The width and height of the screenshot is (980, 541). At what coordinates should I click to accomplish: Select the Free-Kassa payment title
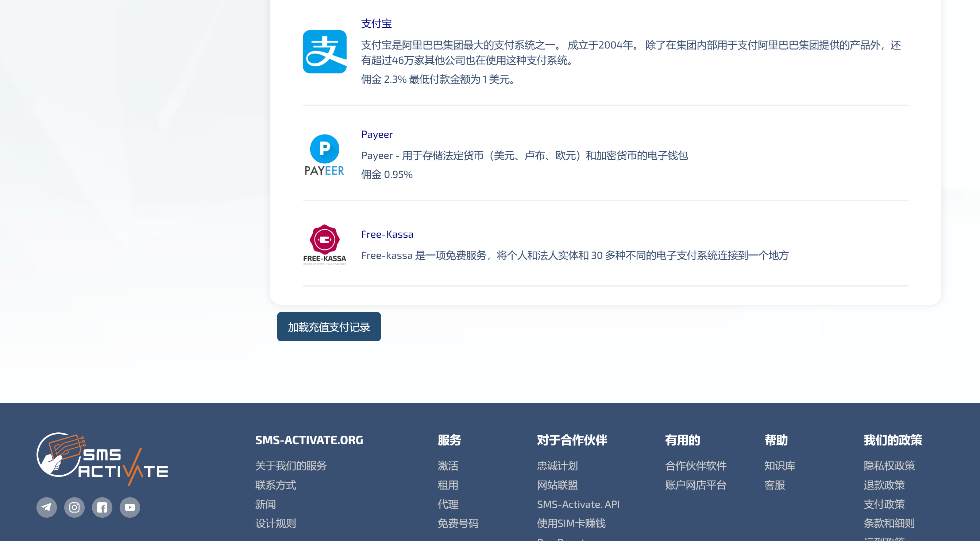(387, 234)
